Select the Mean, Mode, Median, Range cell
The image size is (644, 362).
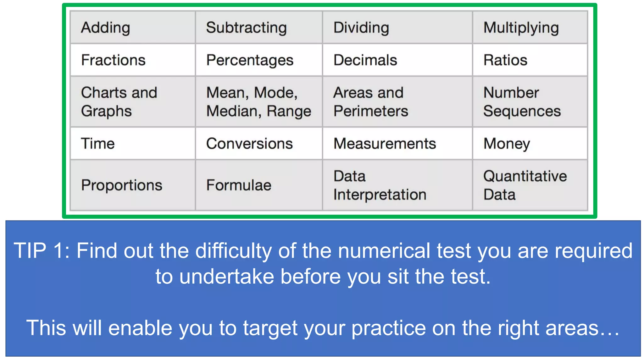pos(258,101)
